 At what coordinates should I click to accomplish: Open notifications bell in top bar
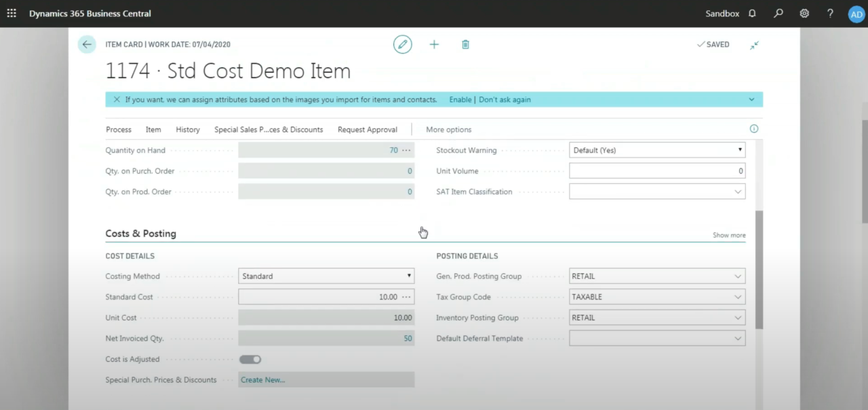pos(752,14)
